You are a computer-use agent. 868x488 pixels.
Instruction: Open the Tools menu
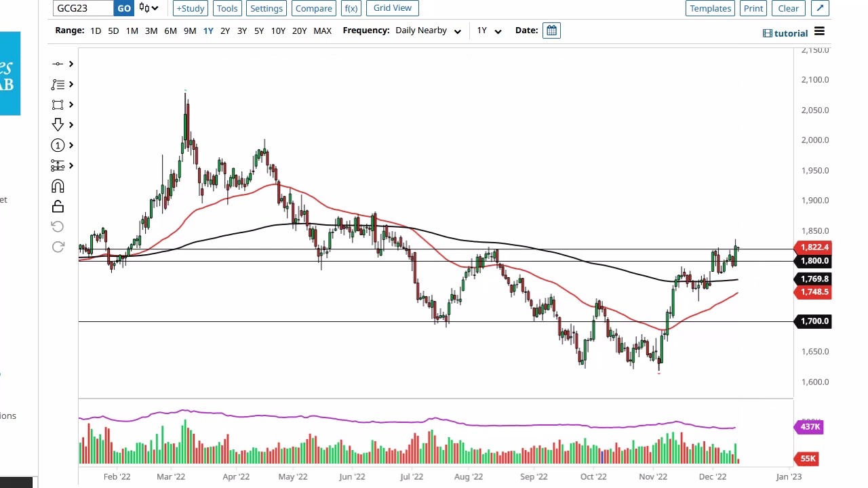point(227,8)
